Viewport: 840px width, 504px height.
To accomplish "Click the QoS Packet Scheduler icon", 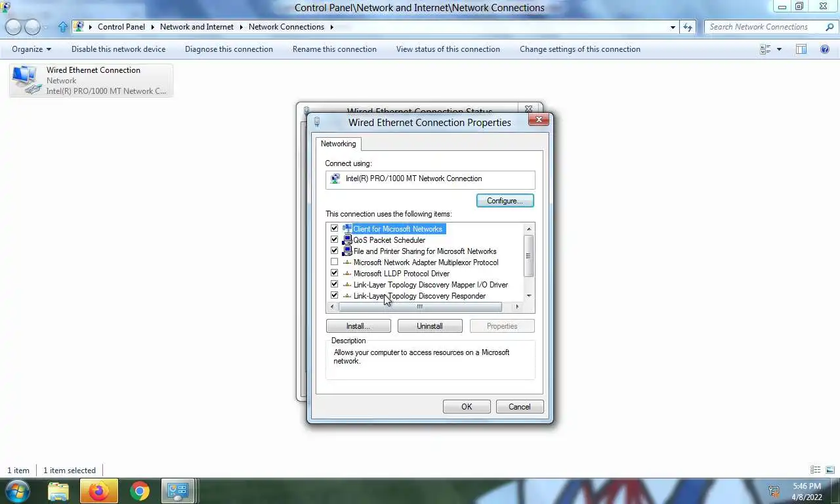I will coord(347,240).
